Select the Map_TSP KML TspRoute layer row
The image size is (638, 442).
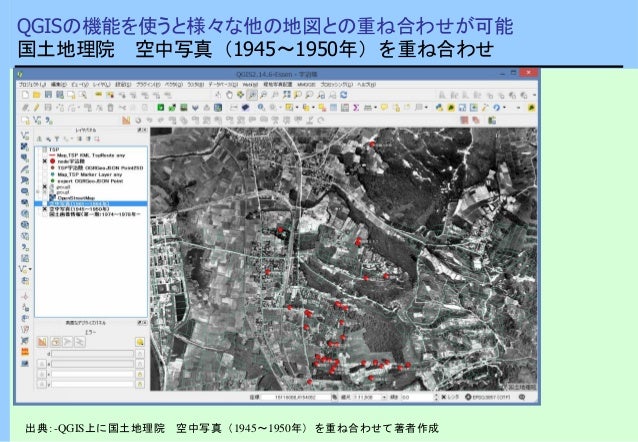point(92,155)
